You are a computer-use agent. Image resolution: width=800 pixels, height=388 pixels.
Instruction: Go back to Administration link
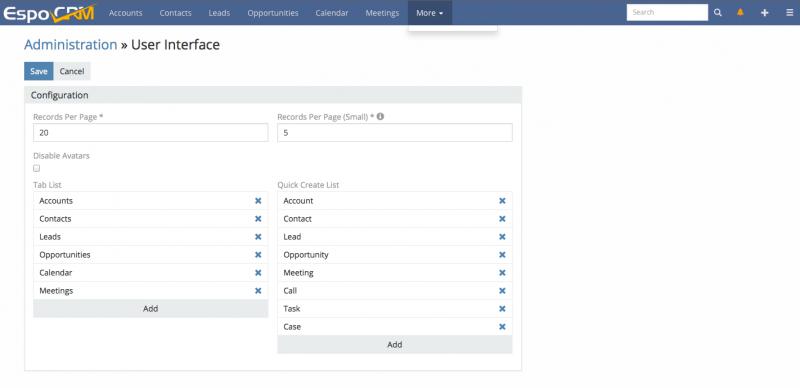click(x=71, y=45)
